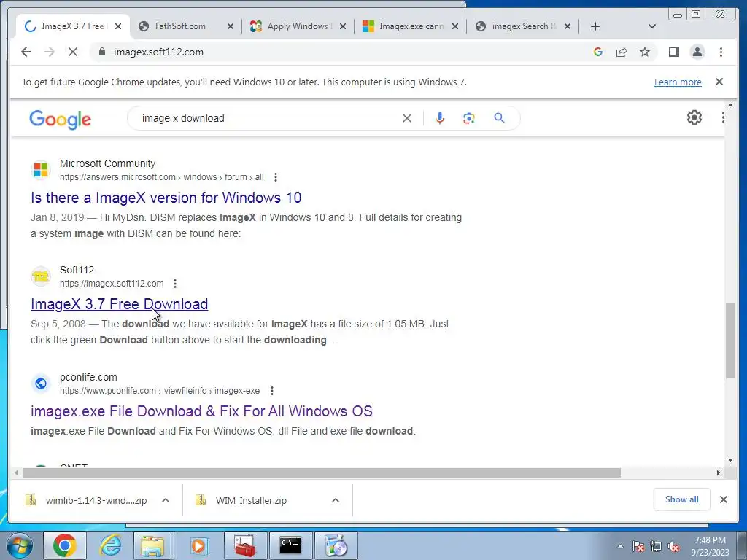Click the scroll right arrow
Screen dimensions: 747x560
point(719,472)
